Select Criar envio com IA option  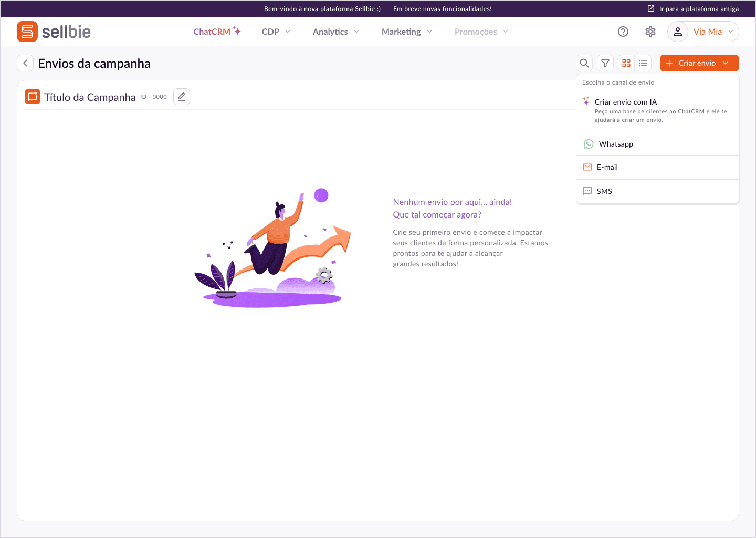[x=657, y=110]
